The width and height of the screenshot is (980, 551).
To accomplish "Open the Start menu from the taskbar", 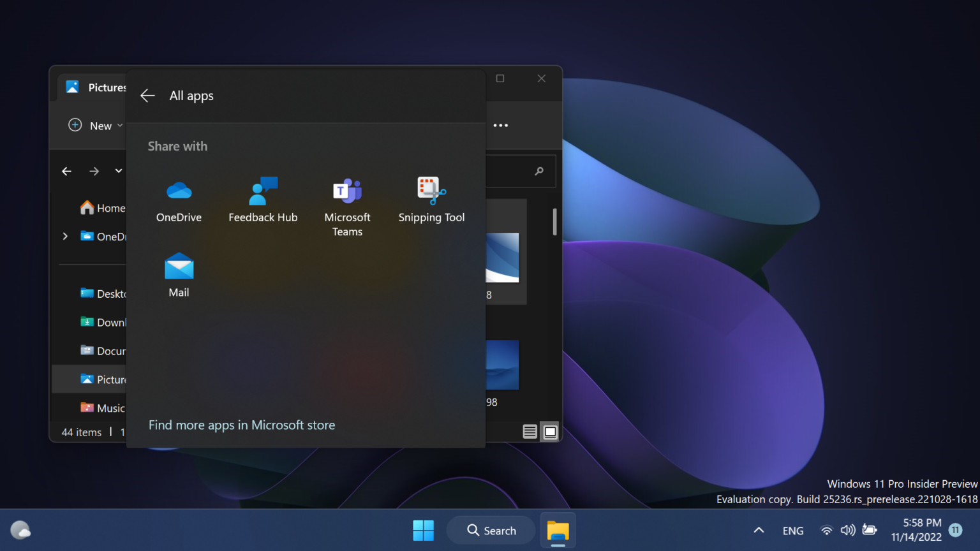I will 423,530.
